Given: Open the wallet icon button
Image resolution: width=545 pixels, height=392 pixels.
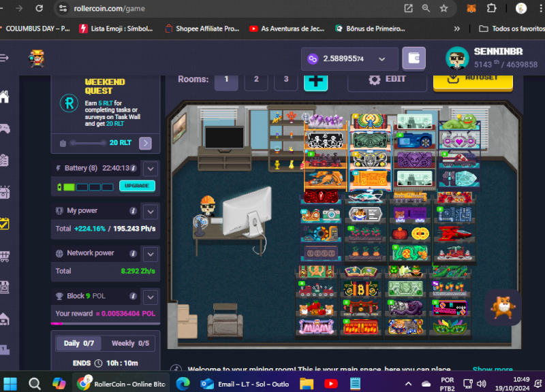Looking at the screenshot, I should point(414,58).
